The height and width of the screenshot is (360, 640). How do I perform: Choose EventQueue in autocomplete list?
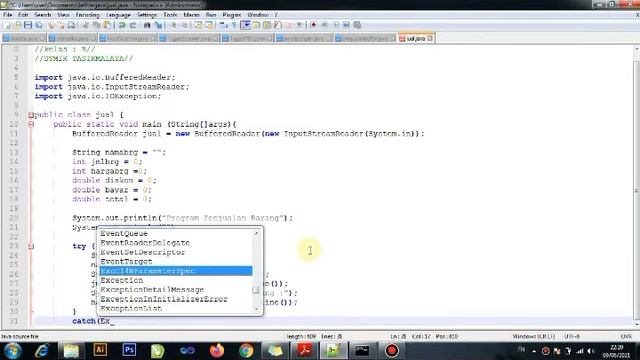pos(176,233)
